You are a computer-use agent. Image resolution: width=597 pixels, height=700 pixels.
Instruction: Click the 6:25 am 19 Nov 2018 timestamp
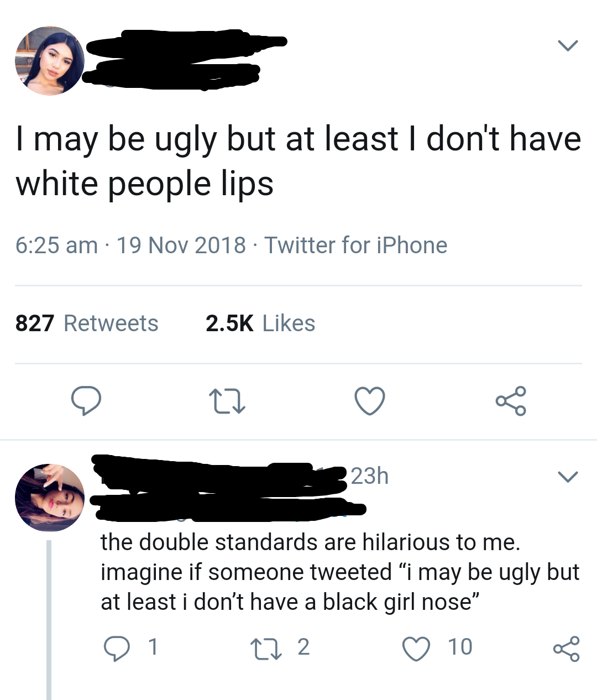130,245
